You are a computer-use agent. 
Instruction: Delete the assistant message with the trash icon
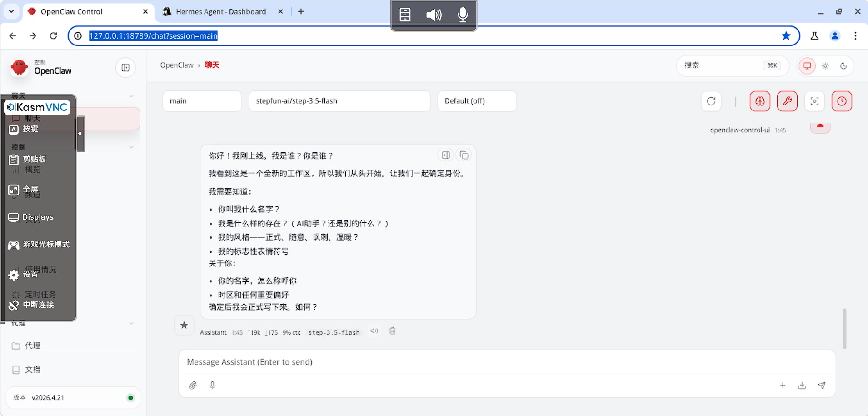click(392, 331)
